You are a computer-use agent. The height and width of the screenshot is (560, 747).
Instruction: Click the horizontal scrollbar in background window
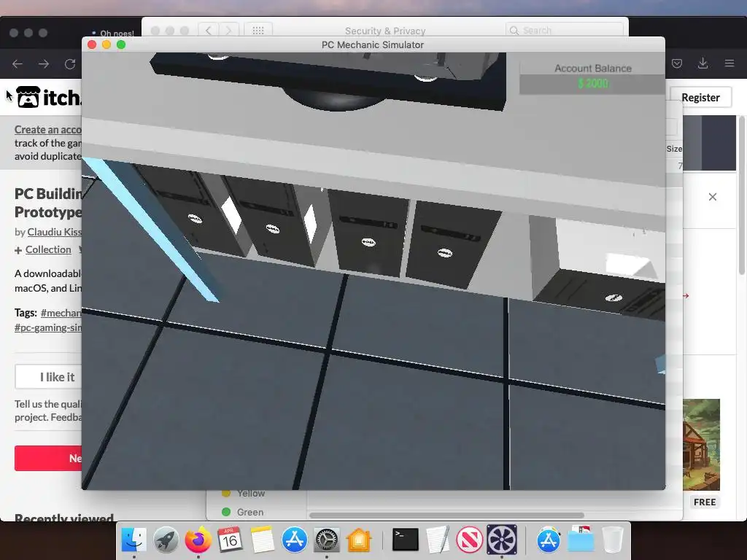pyautogui.click(x=446, y=516)
